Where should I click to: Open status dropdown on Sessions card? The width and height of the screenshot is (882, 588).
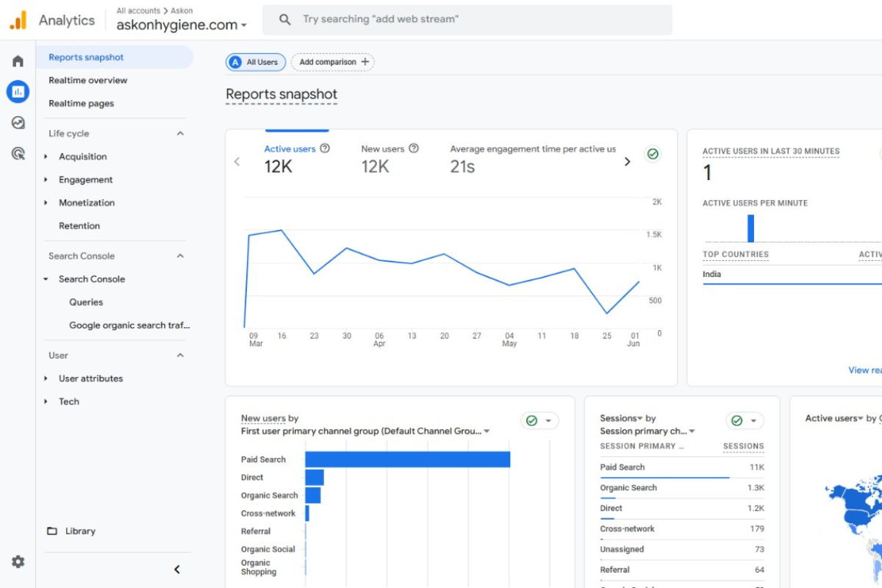tap(745, 420)
